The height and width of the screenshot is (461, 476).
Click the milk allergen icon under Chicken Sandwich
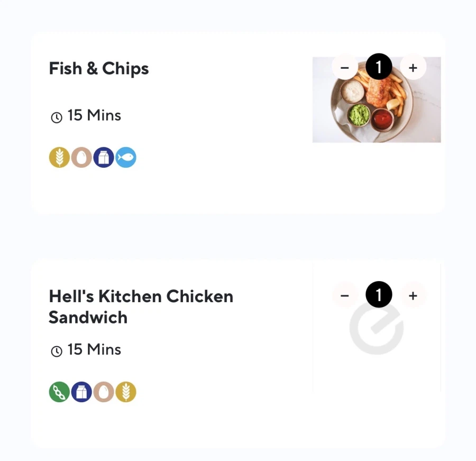click(x=81, y=392)
